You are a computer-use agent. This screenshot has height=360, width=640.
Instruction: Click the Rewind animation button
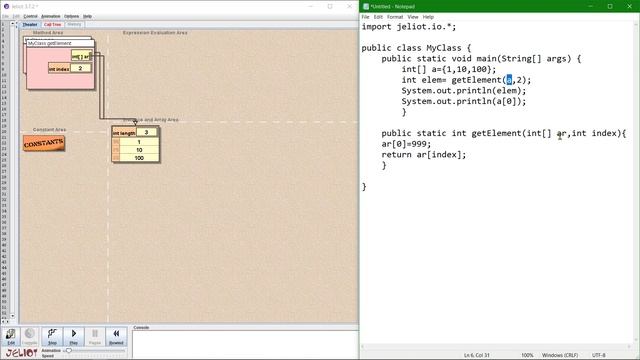116,337
